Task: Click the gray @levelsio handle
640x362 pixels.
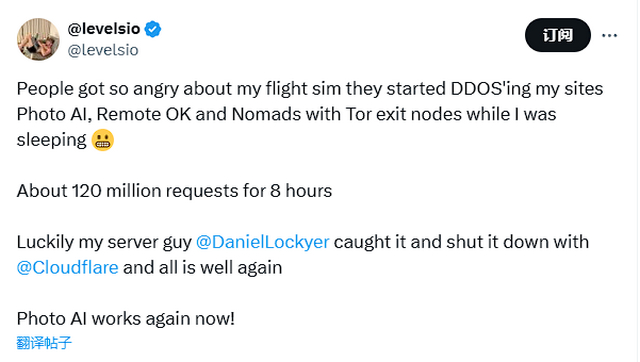Action: [103, 50]
